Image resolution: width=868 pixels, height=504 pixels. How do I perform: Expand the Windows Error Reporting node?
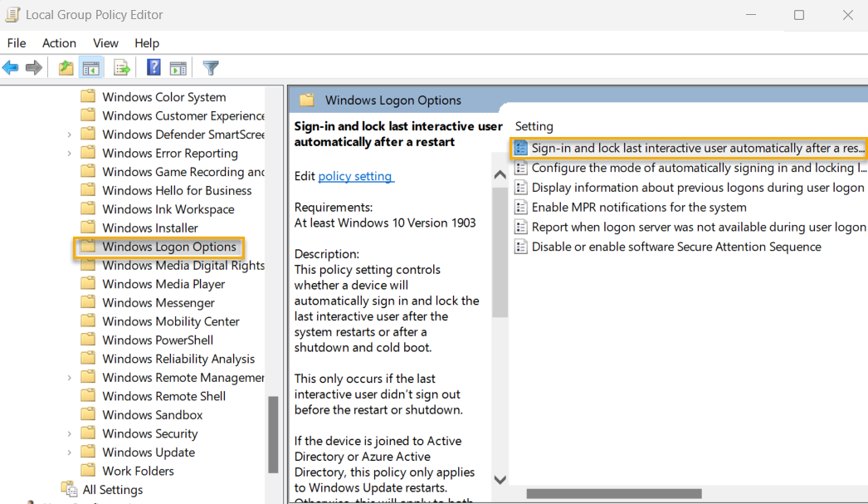coord(69,154)
